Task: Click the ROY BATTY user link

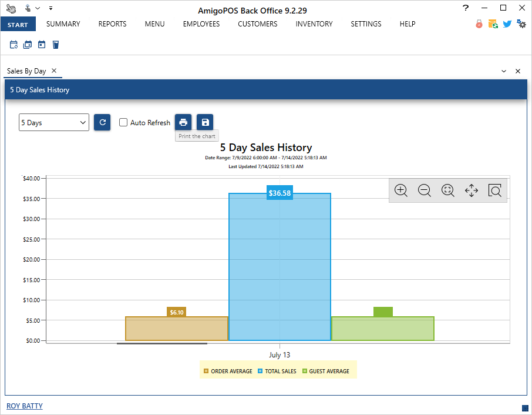Action: 25,406
